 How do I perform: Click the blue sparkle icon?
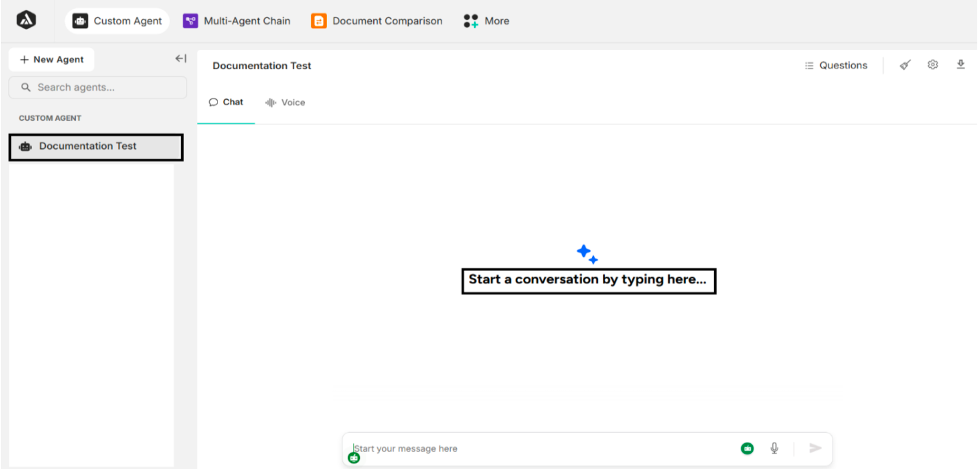tap(587, 255)
